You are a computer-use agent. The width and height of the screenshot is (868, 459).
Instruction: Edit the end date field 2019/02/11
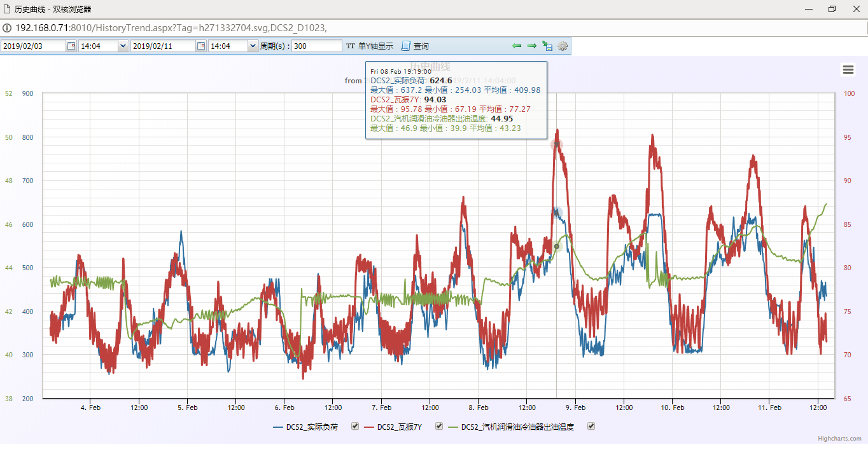pyautogui.click(x=164, y=46)
